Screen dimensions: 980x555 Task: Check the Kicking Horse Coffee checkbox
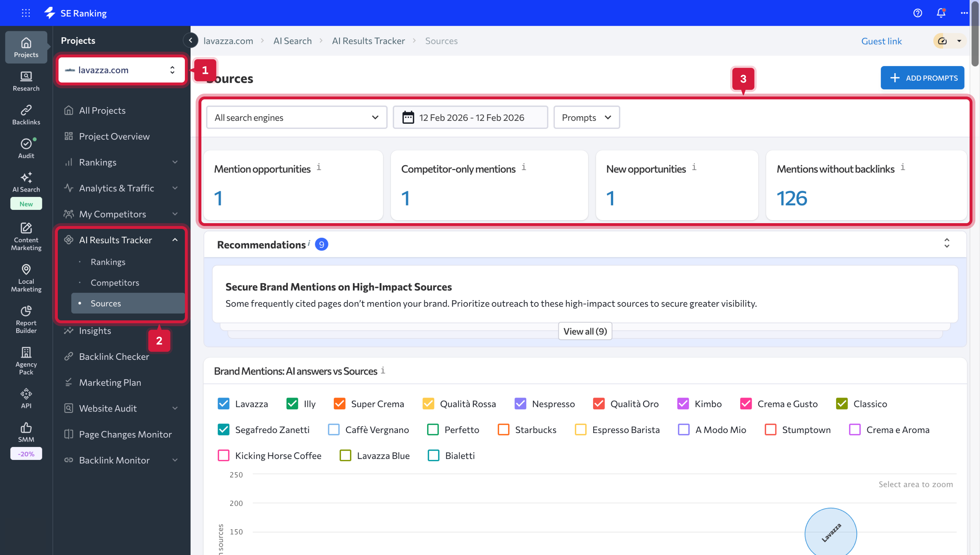(x=223, y=456)
